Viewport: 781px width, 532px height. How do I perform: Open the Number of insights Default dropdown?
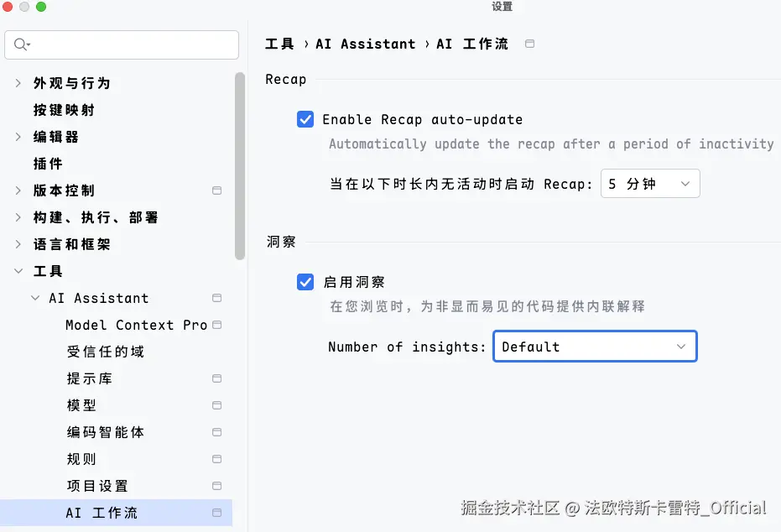pos(595,346)
